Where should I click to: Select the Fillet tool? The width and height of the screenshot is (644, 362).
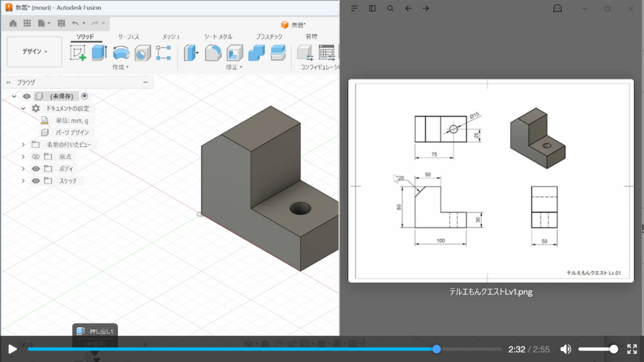click(213, 52)
